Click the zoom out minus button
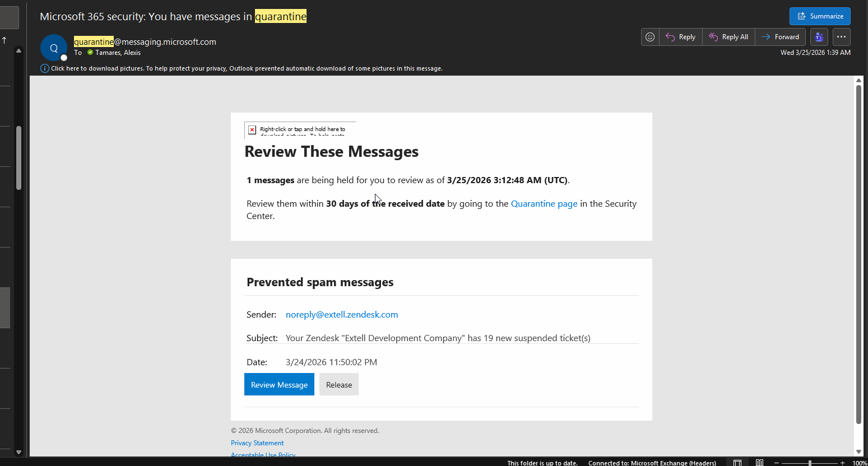The height and width of the screenshot is (466, 868). [x=776, y=463]
